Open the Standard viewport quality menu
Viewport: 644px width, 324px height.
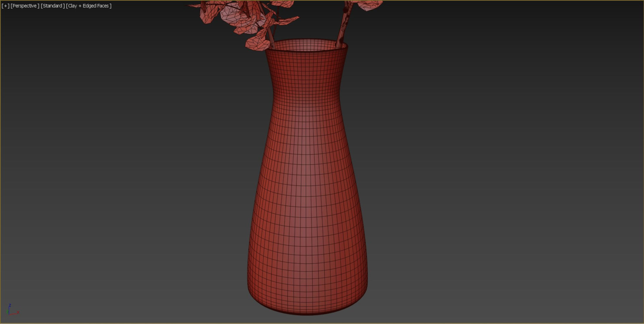tap(53, 6)
